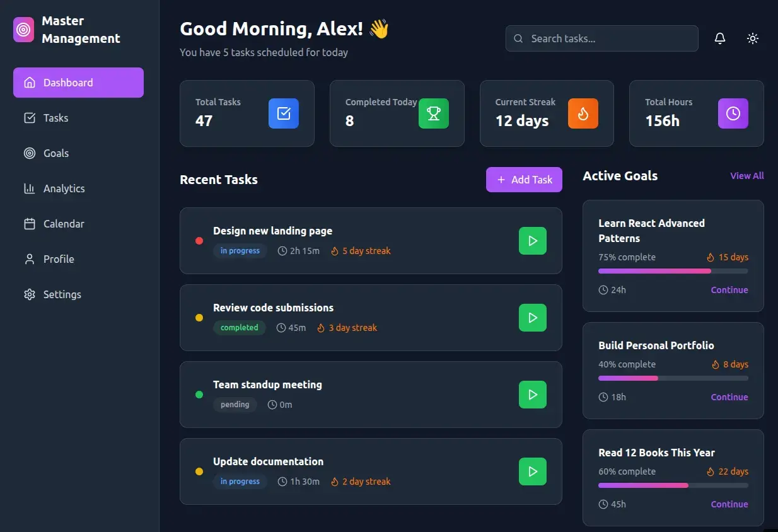The image size is (778, 532).
Task: Click the 24h time on Learn React
Action: pos(612,290)
